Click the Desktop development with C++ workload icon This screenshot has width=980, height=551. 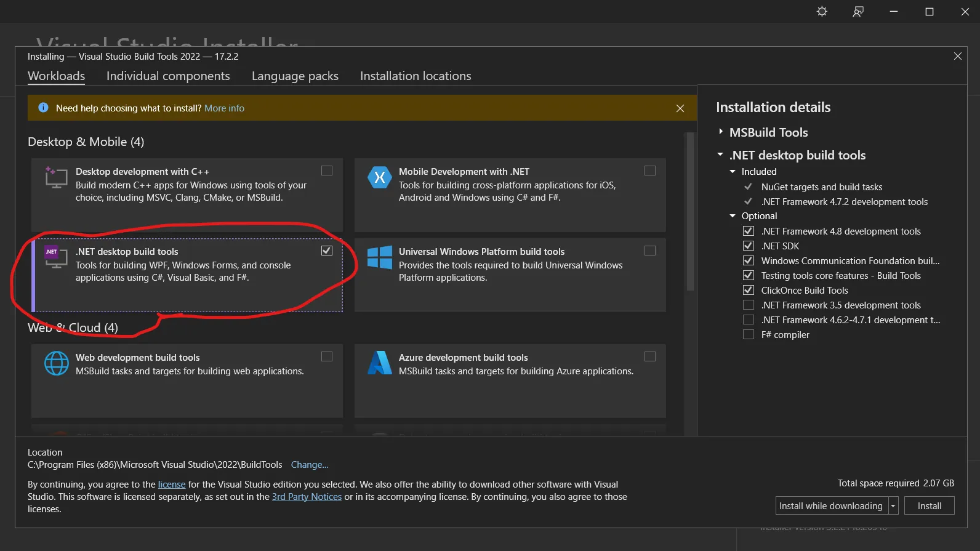(x=56, y=177)
